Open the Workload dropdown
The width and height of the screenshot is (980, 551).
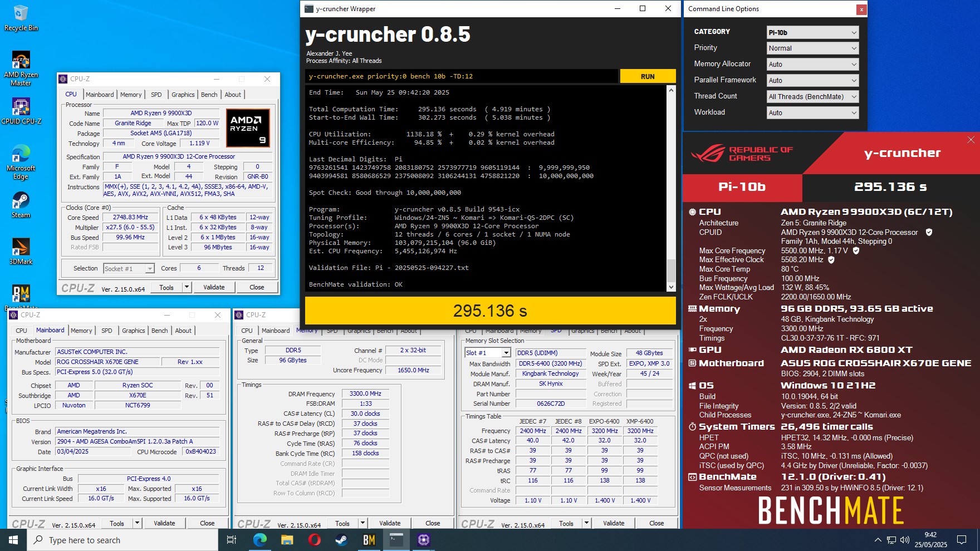[812, 113]
